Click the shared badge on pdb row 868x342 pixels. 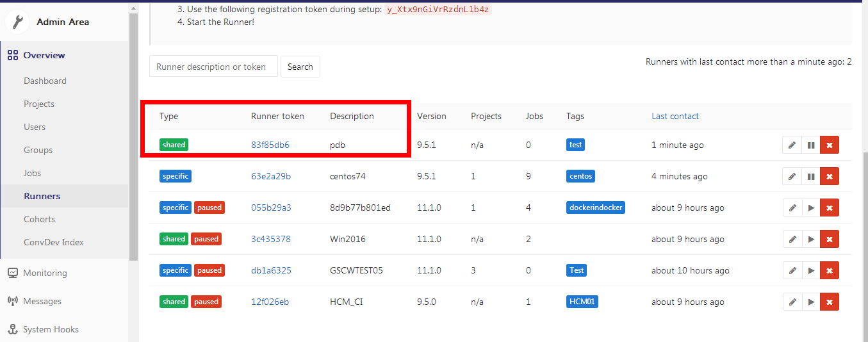pos(174,145)
